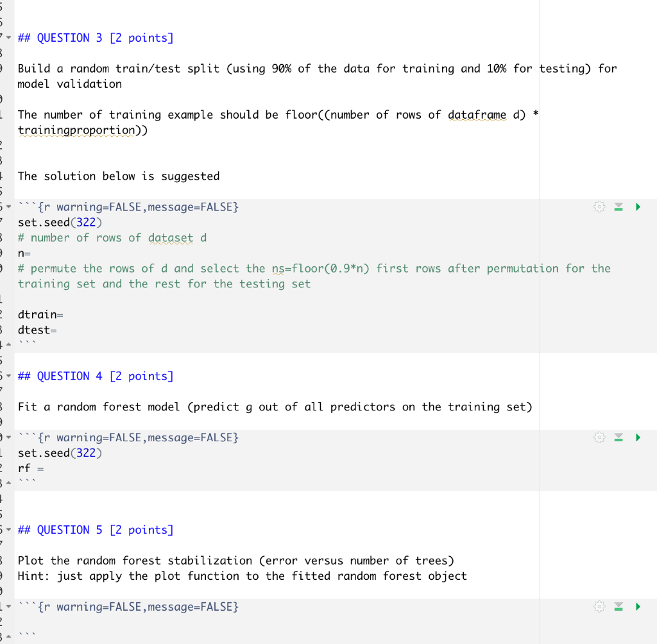Viewport: 657px width, 644px height.
Task: Click the misspelled word 'trainingproportion'
Action: 76,130
